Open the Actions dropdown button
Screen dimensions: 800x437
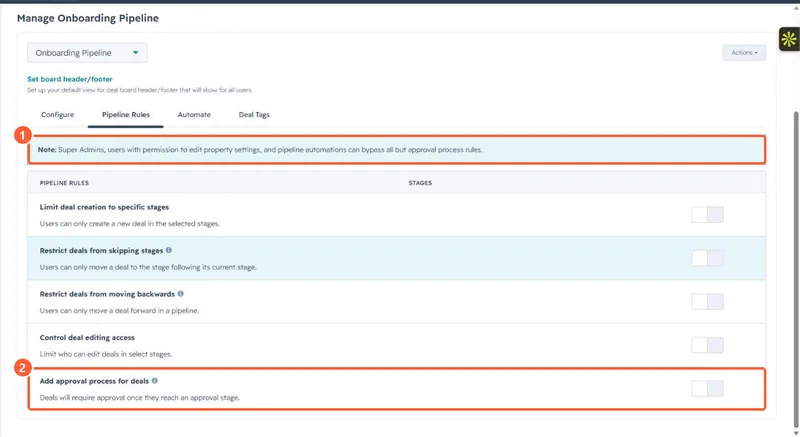pos(744,53)
